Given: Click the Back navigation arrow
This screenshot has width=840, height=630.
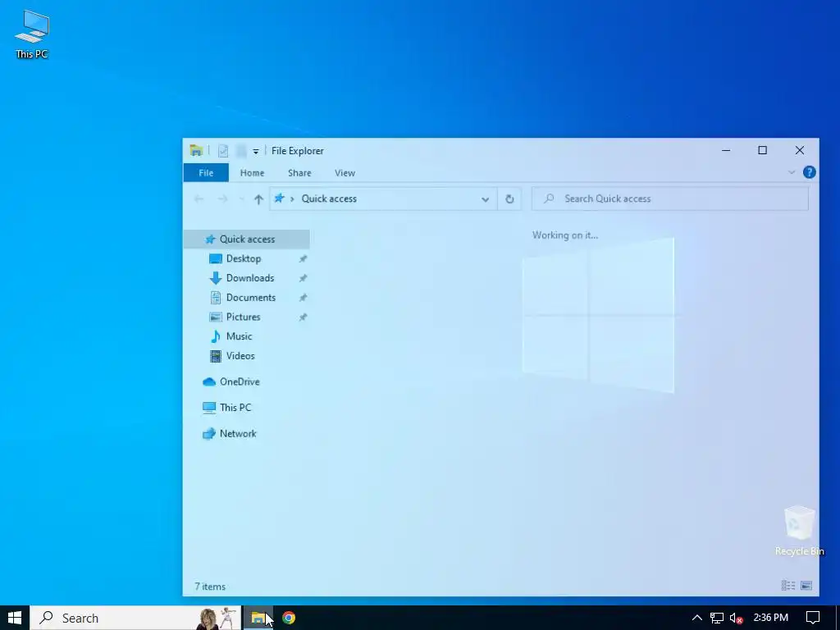Looking at the screenshot, I should pyautogui.click(x=199, y=199).
